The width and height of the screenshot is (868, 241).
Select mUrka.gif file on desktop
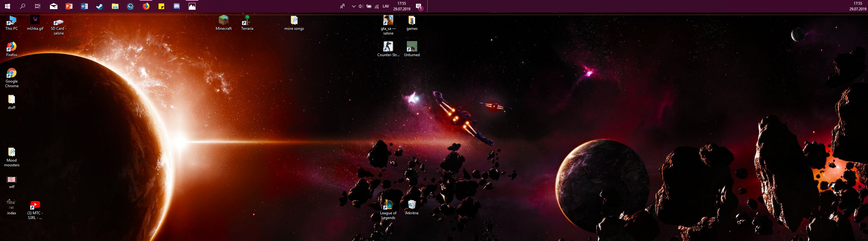(35, 23)
